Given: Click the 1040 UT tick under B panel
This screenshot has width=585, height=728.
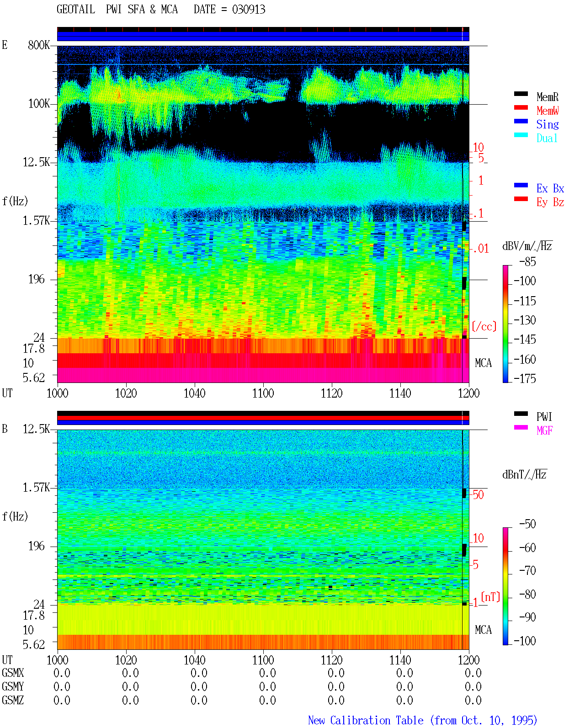Looking at the screenshot, I should pos(195,660).
